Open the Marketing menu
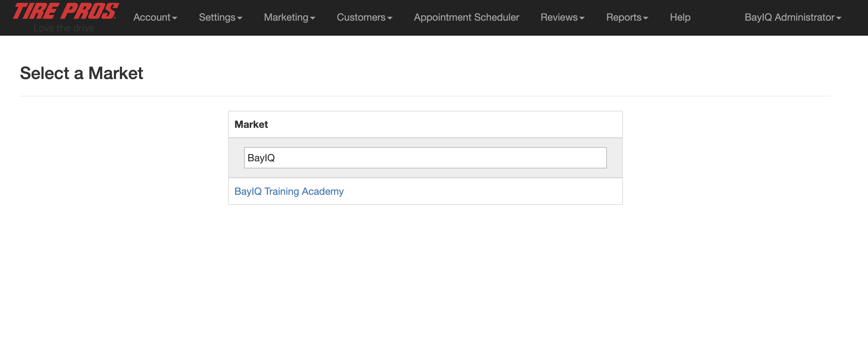 290,17
